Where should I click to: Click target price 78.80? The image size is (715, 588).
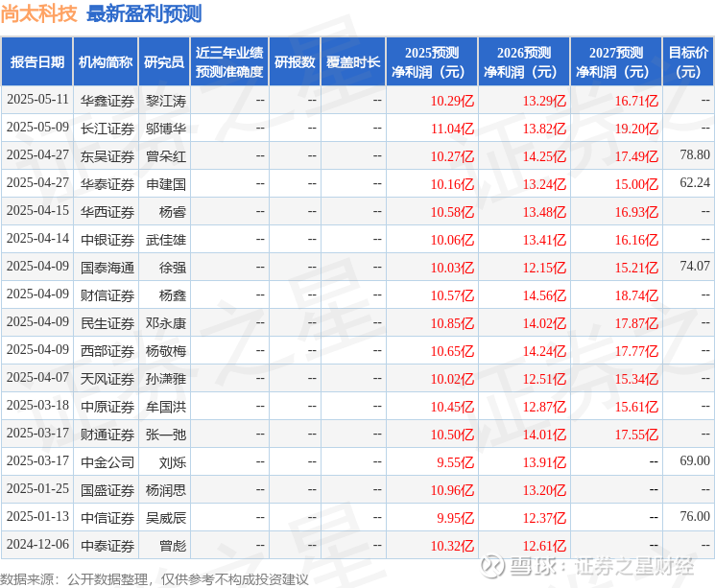695,155
